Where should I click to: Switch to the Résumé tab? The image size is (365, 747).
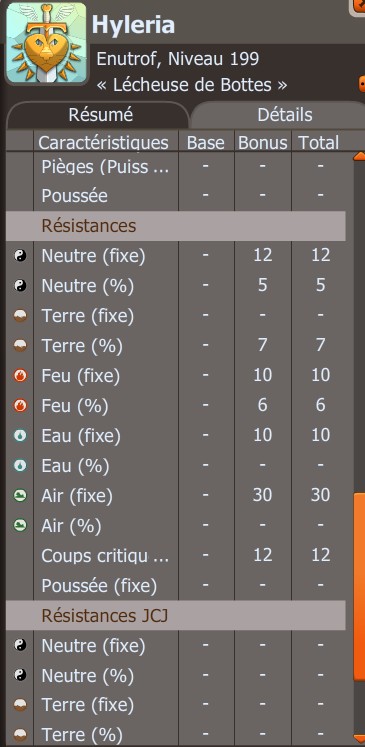click(x=98, y=115)
